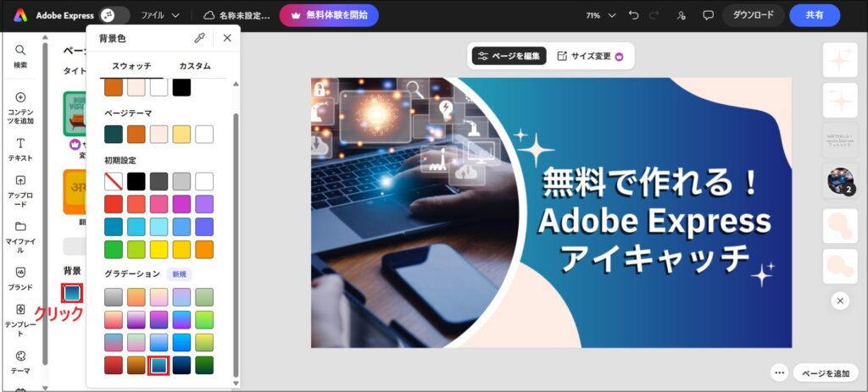Click the crown icon on サイズ変更
This screenshot has width=868, height=392.
point(619,57)
